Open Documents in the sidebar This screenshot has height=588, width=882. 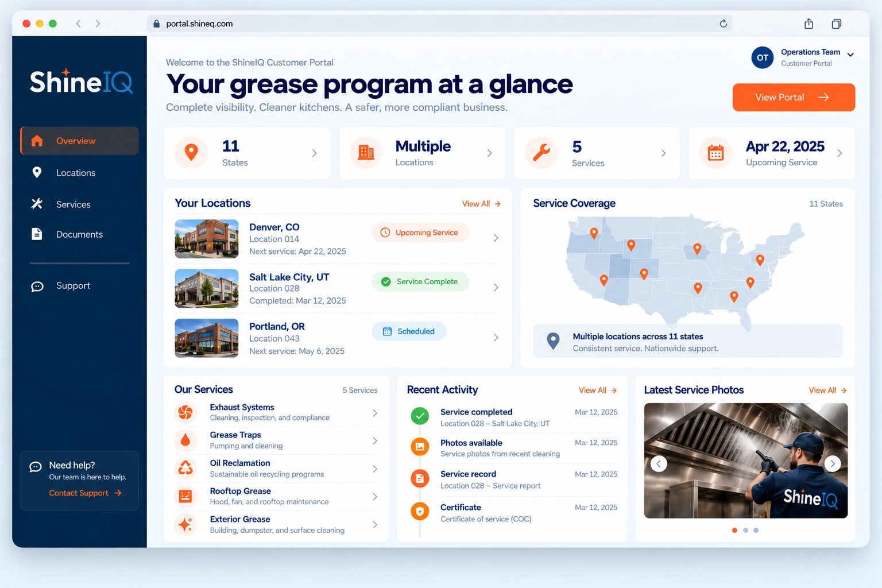coord(79,234)
